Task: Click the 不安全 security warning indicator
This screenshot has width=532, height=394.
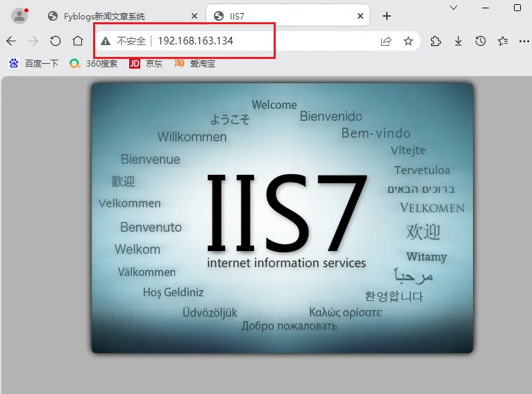Action: [123, 41]
